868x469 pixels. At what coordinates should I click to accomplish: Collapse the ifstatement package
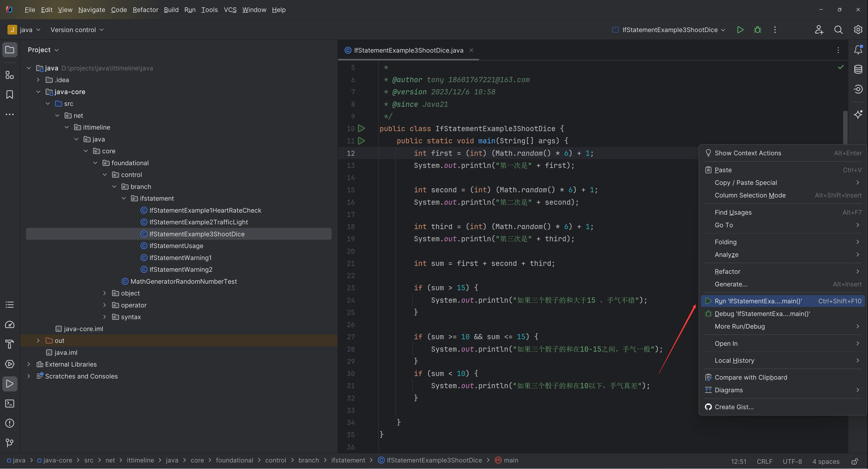(x=124, y=198)
